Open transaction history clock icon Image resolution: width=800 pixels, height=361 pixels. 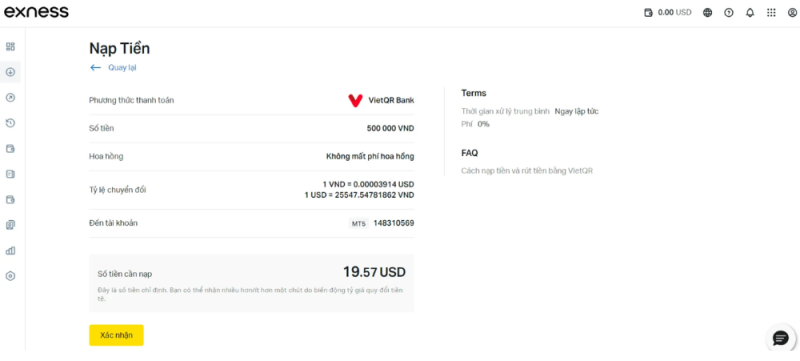click(x=10, y=123)
